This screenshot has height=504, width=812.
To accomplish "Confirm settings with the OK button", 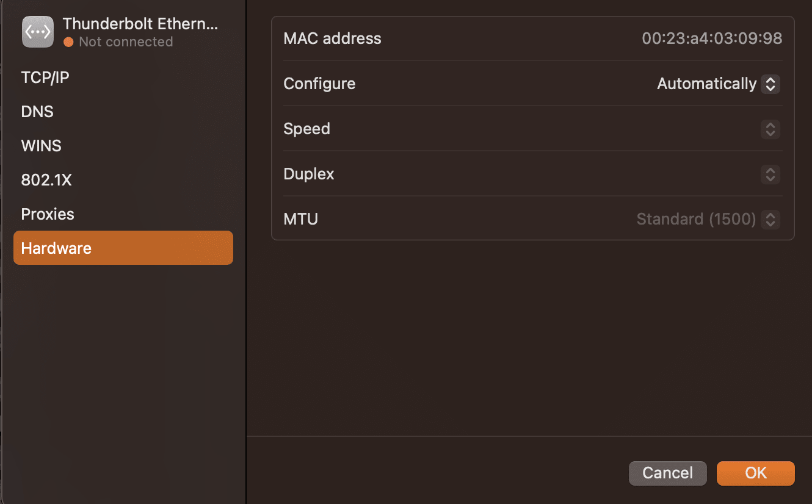I will pyautogui.click(x=755, y=473).
